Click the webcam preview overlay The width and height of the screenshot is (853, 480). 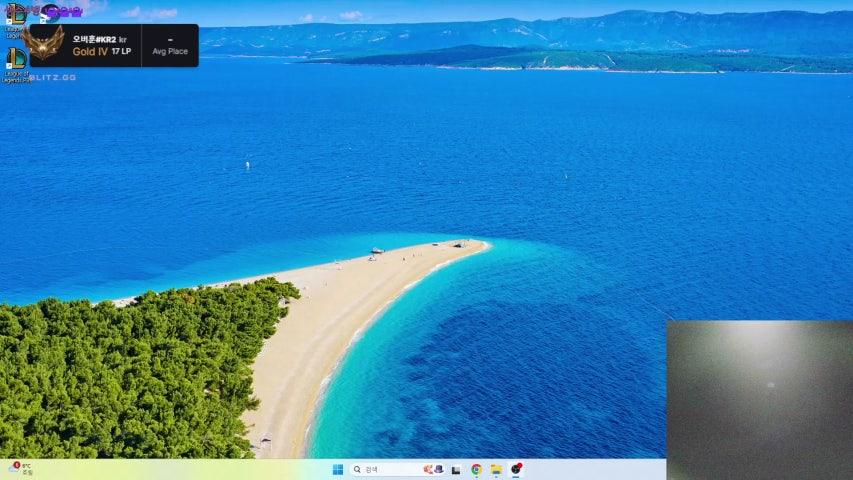pos(759,399)
